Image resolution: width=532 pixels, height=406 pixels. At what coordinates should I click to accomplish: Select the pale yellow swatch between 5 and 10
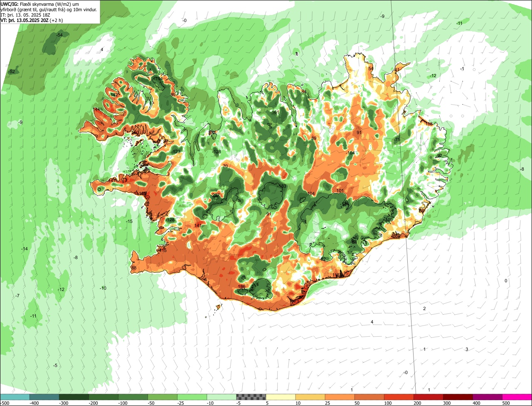[x=281, y=397]
